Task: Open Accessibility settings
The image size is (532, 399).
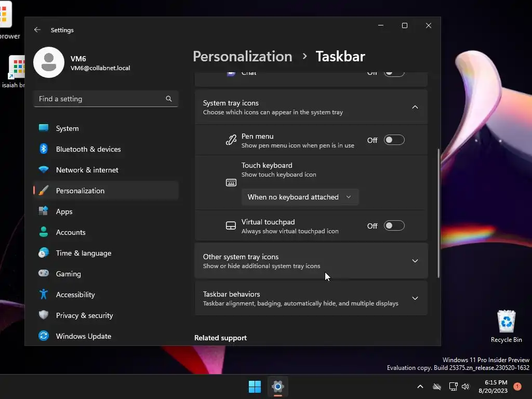Action: click(x=106, y=295)
